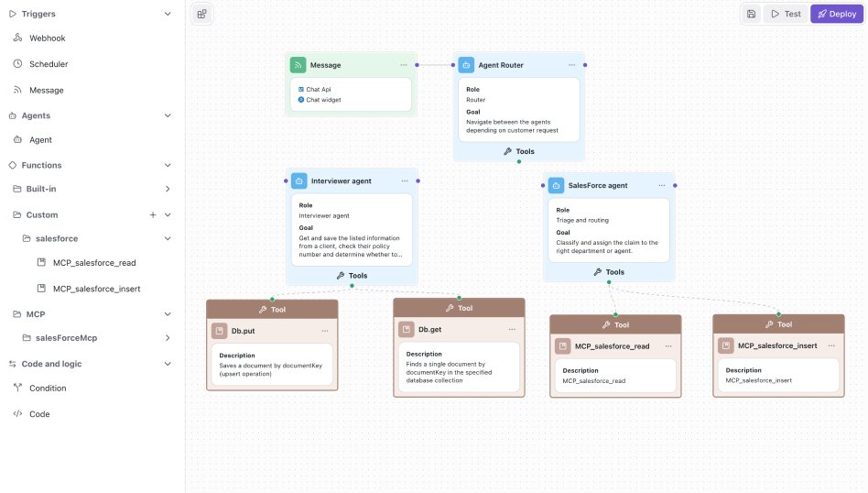The width and height of the screenshot is (868, 493).
Task: Click Interviewer agent Tools connector dot
Action: click(353, 286)
